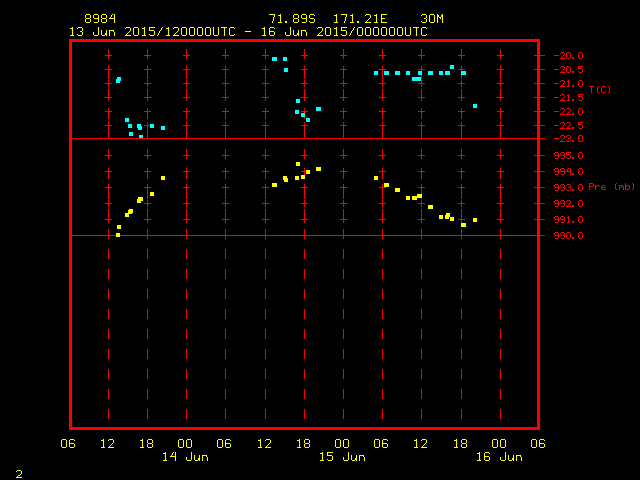Click the 990.0 pressure axis value

[569, 236]
